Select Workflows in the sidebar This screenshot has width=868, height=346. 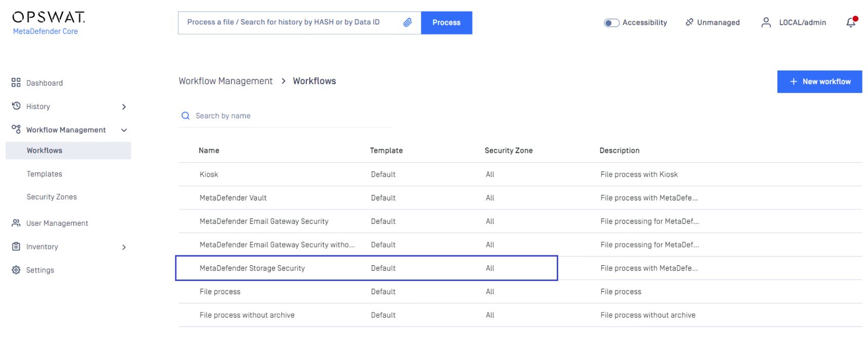tap(68, 151)
